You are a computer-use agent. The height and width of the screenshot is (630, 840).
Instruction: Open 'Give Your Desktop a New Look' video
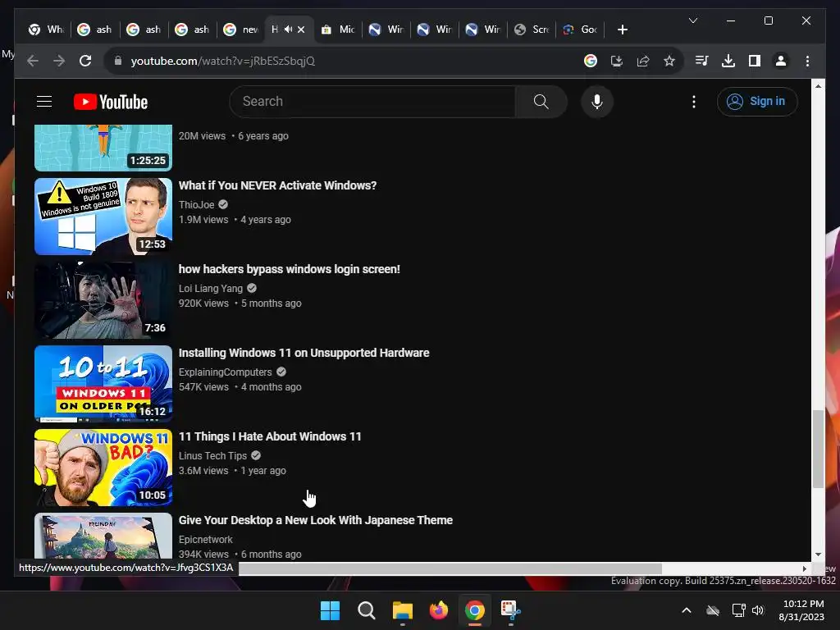(316, 519)
